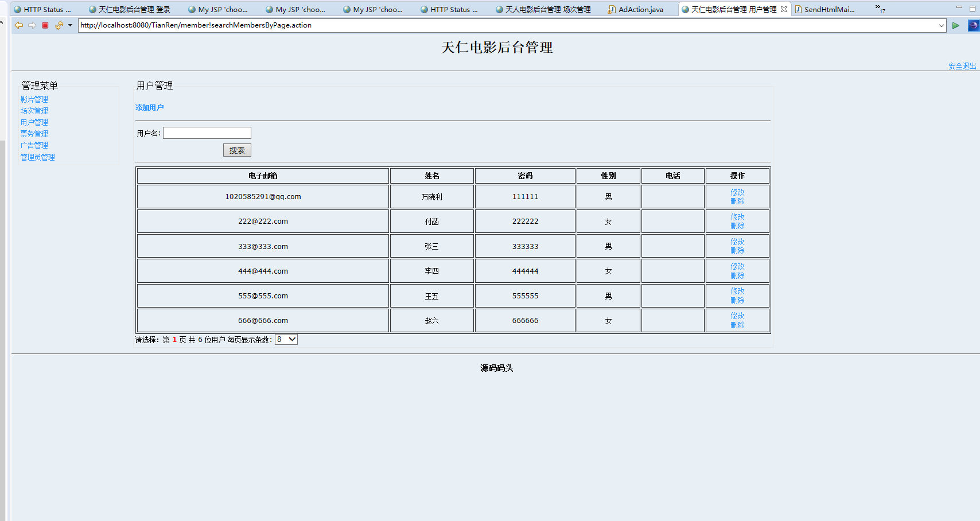The height and width of the screenshot is (521, 980).
Task: Open 添加用户 to add a new user
Action: (x=149, y=107)
